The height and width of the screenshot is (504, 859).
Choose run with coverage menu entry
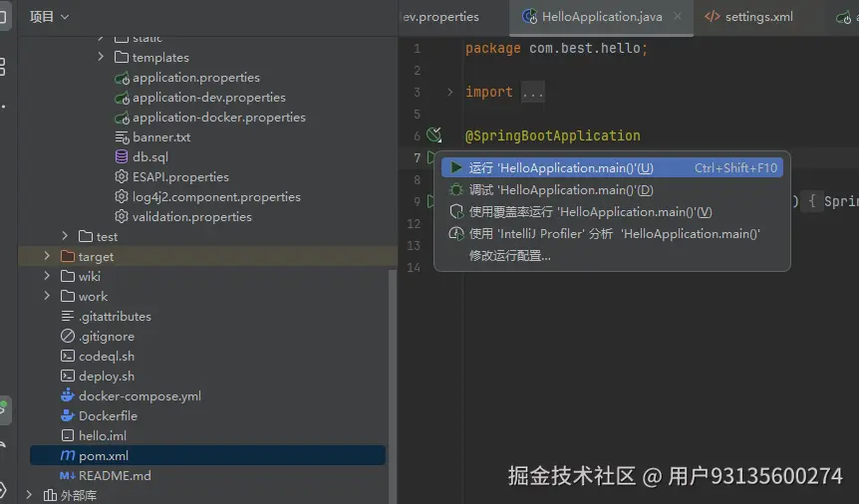(x=612, y=211)
